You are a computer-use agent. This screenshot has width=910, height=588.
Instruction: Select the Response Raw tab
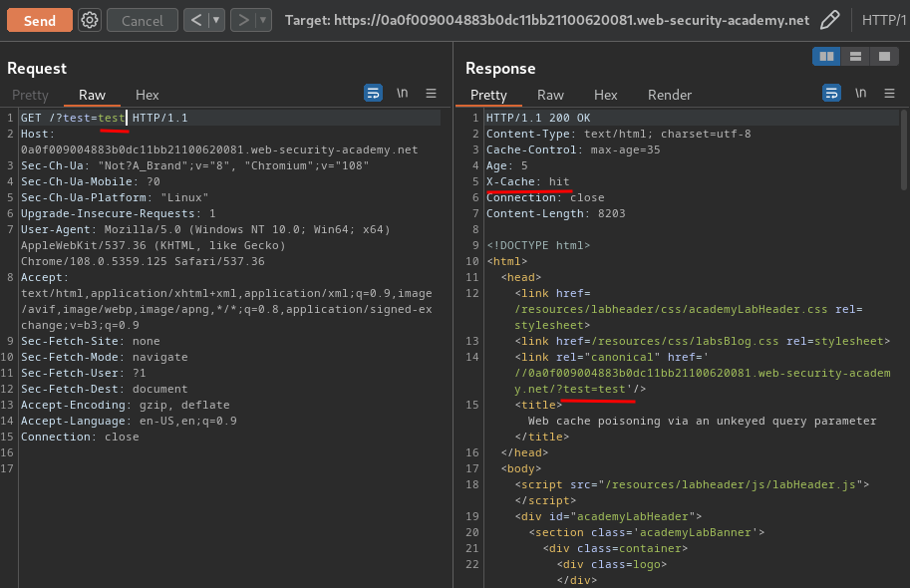[550, 95]
